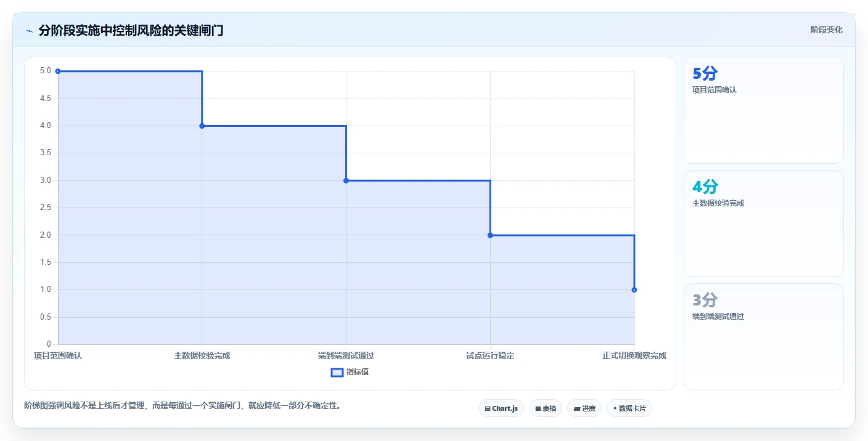Click the data point at 项目范围确认
The width and height of the screenshot is (868, 441).
pyautogui.click(x=58, y=71)
